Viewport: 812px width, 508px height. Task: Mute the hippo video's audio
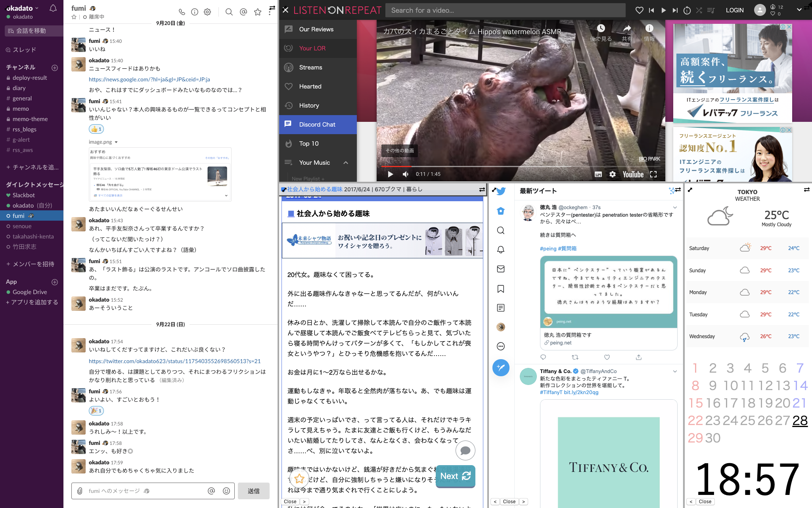click(x=405, y=174)
